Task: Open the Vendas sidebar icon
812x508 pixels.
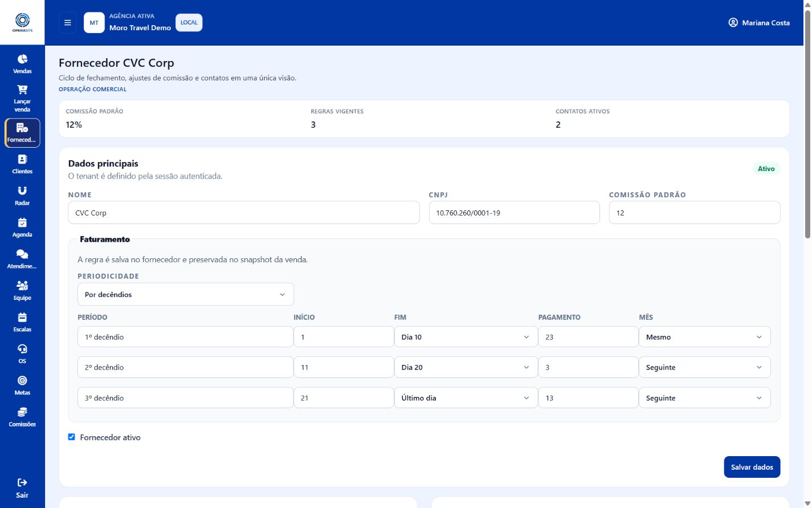Action: (x=22, y=59)
